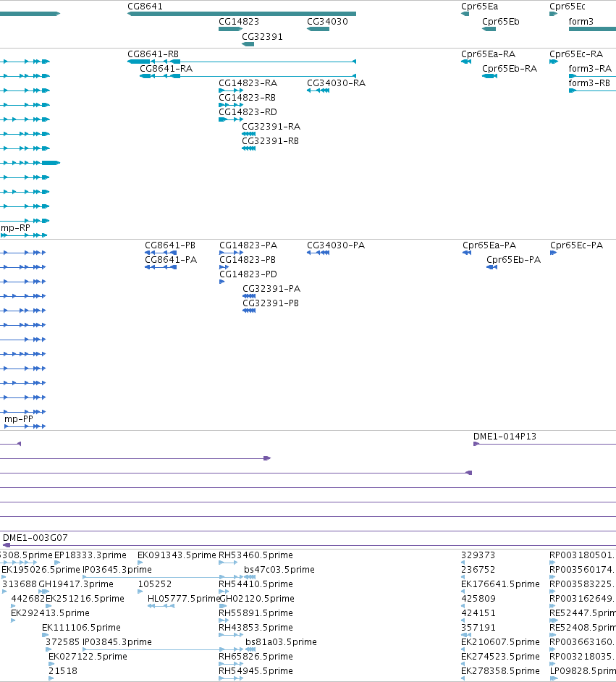Select the CG8641 gene bar
Image resolution: width=616 pixels, height=682 pixels.
coord(242,14)
